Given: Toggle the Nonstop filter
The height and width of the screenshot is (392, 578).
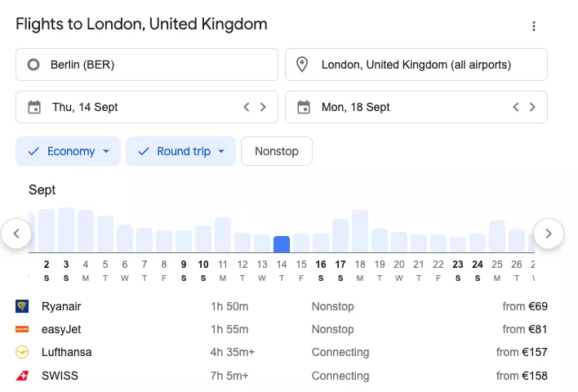Looking at the screenshot, I should (277, 151).
